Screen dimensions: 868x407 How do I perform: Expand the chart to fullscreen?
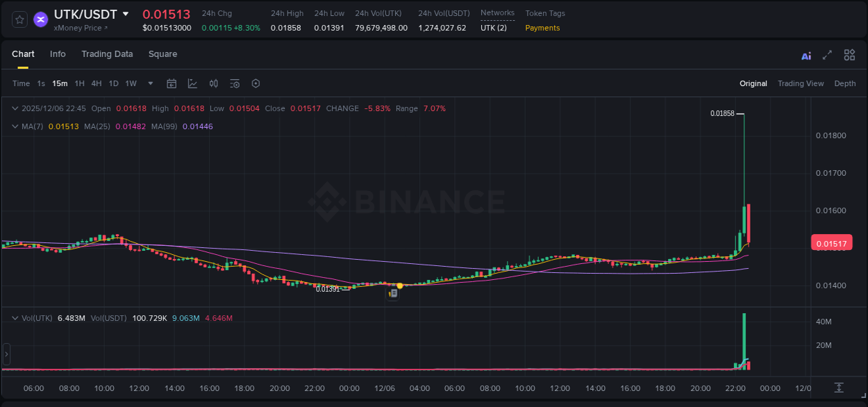828,54
